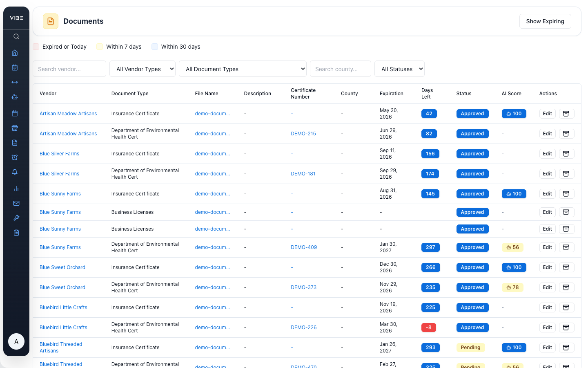Open the search sidebar icon
Screen dimensions: 588x368
tap(16, 36)
